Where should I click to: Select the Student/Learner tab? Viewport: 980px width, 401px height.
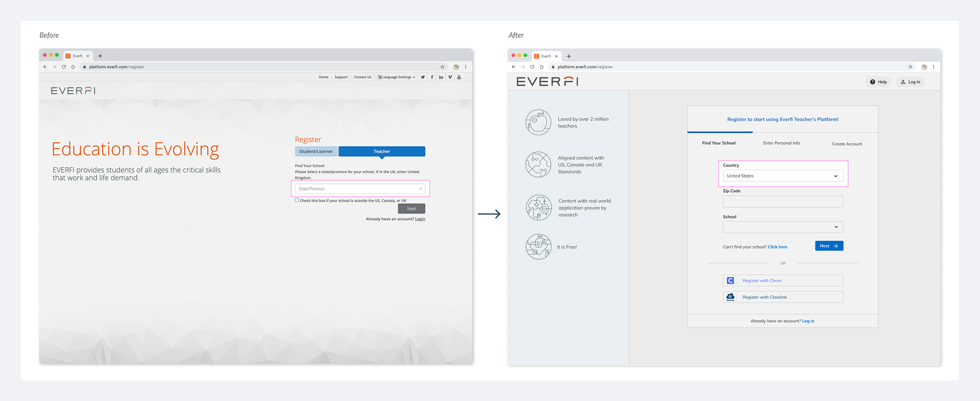click(x=316, y=152)
